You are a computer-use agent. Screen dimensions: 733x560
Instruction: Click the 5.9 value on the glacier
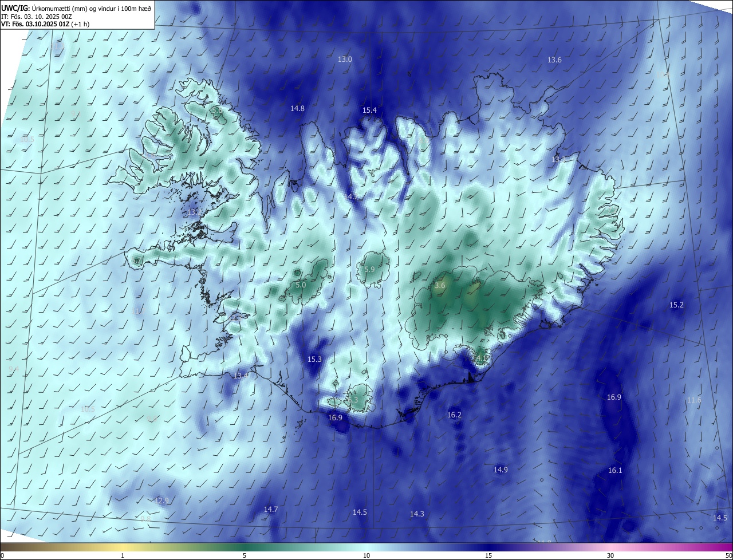(369, 269)
